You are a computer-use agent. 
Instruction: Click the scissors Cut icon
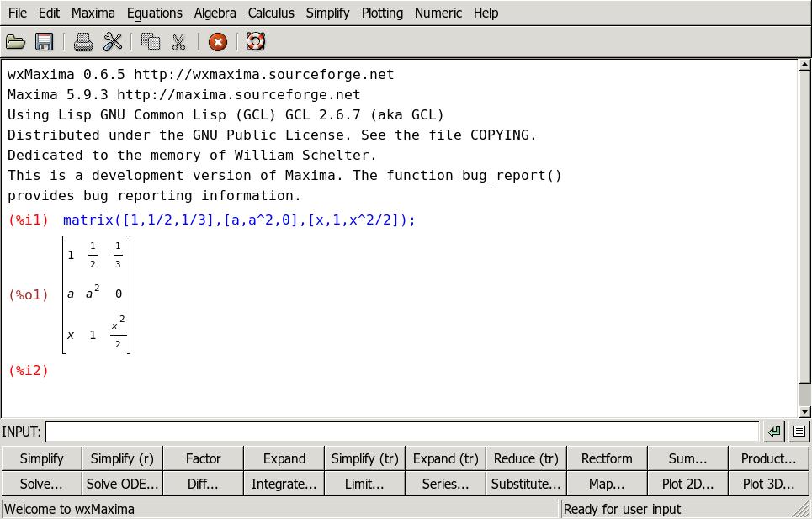(x=178, y=42)
